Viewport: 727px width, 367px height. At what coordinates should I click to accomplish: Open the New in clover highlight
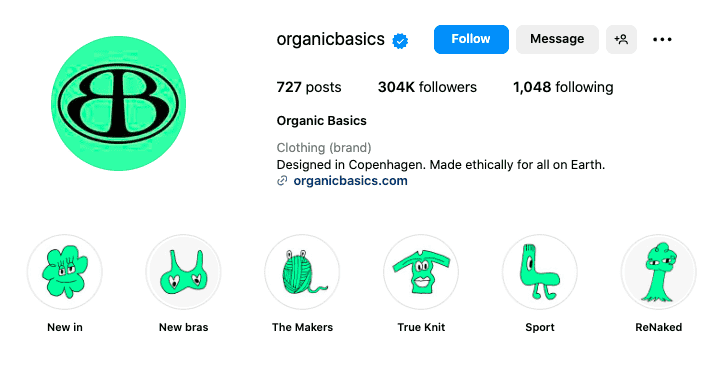[65, 272]
